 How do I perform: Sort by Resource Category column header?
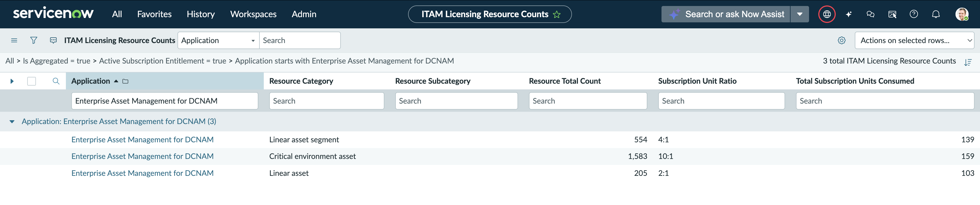point(301,81)
